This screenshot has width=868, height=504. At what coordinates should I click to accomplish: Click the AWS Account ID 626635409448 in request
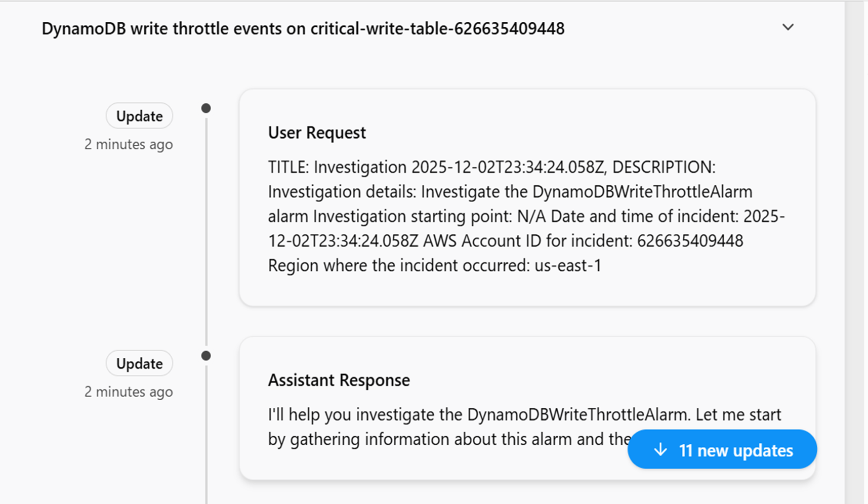[x=690, y=241]
